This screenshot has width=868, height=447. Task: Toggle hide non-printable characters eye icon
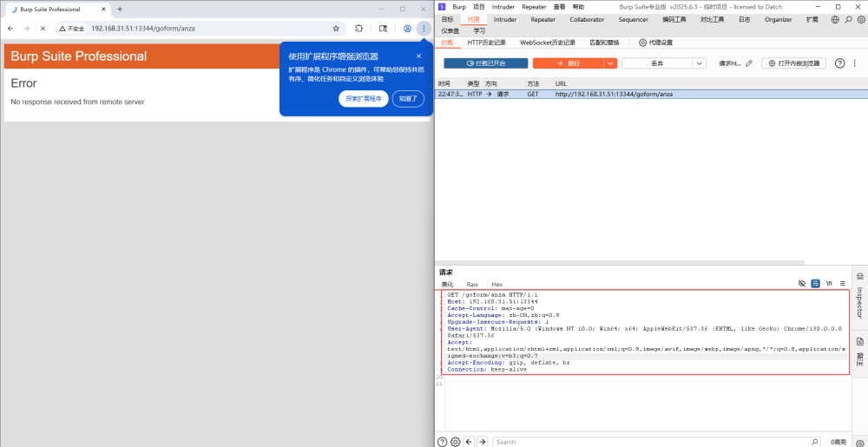(802, 284)
